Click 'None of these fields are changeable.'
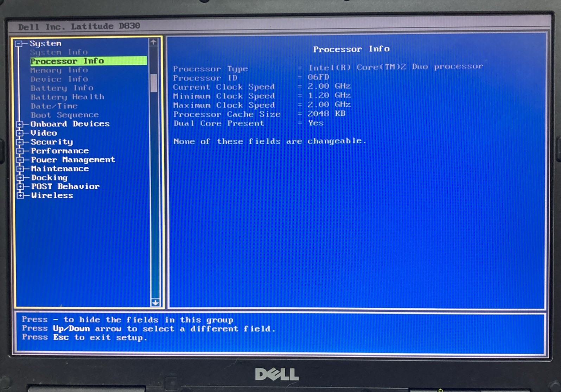Viewport: 561px width, 392px height. (270, 141)
